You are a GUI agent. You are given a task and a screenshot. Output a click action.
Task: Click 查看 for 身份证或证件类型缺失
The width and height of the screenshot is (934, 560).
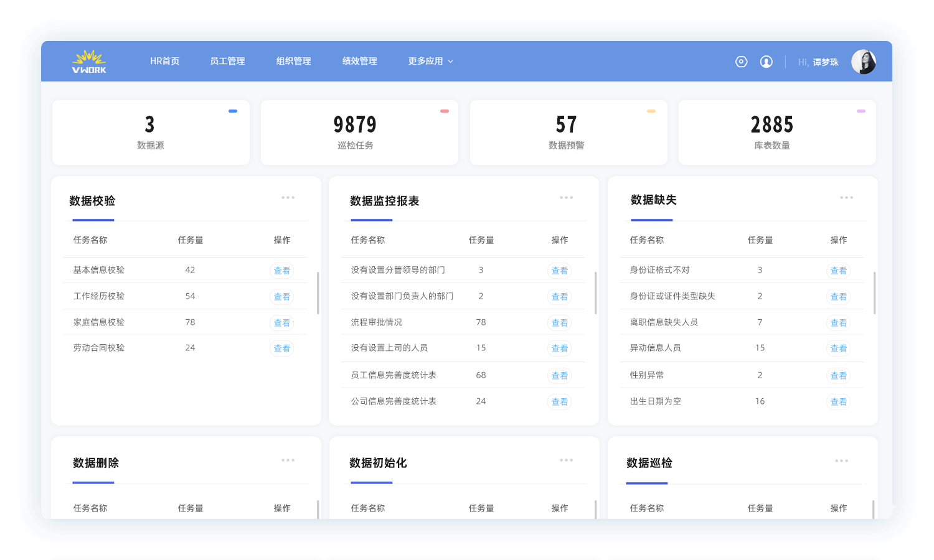point(839,297)
